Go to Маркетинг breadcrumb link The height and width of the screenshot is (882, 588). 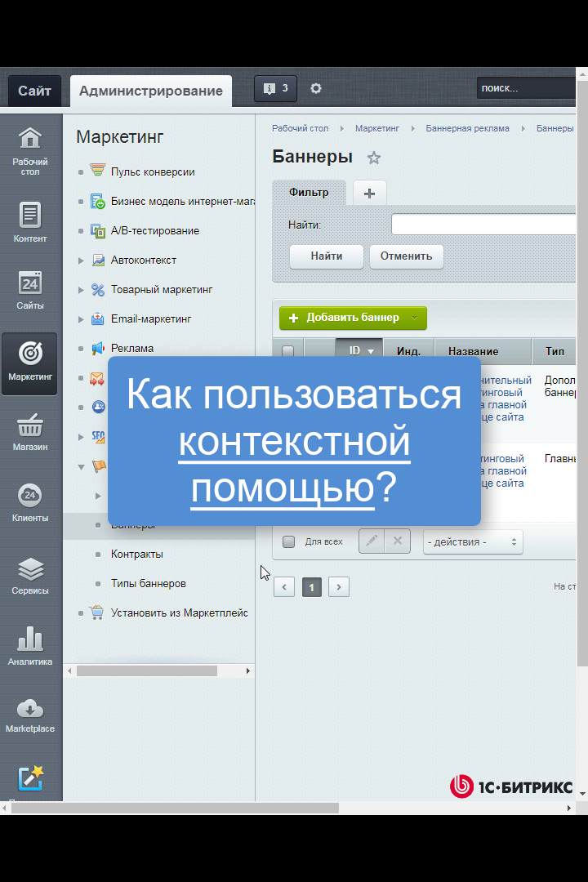coord(377,128)
